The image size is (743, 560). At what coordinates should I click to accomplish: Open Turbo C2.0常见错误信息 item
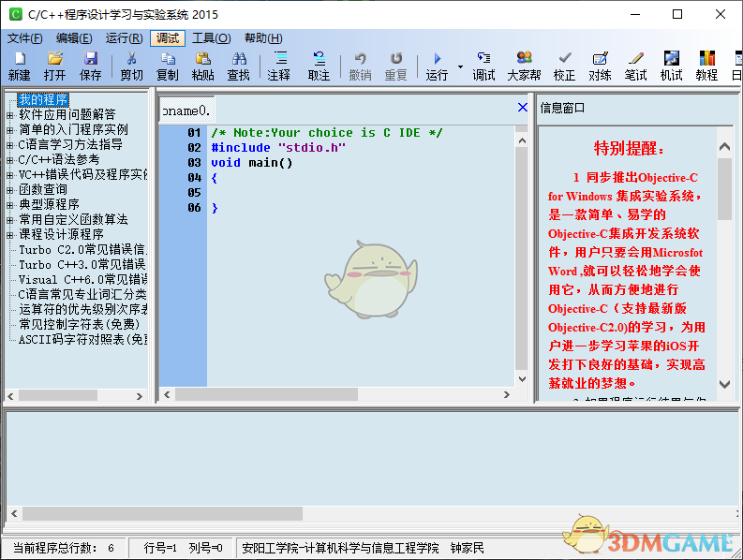coord(82,250)
